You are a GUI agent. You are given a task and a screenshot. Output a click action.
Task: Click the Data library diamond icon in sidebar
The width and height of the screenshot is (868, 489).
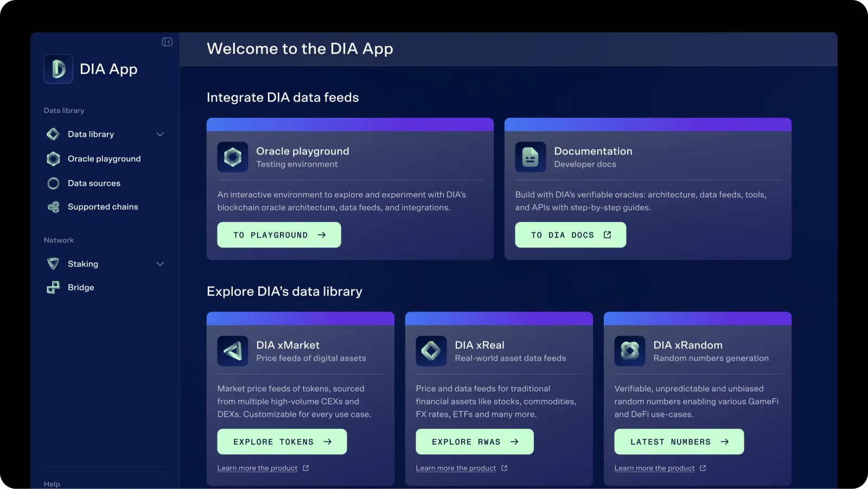click(53, 134)
